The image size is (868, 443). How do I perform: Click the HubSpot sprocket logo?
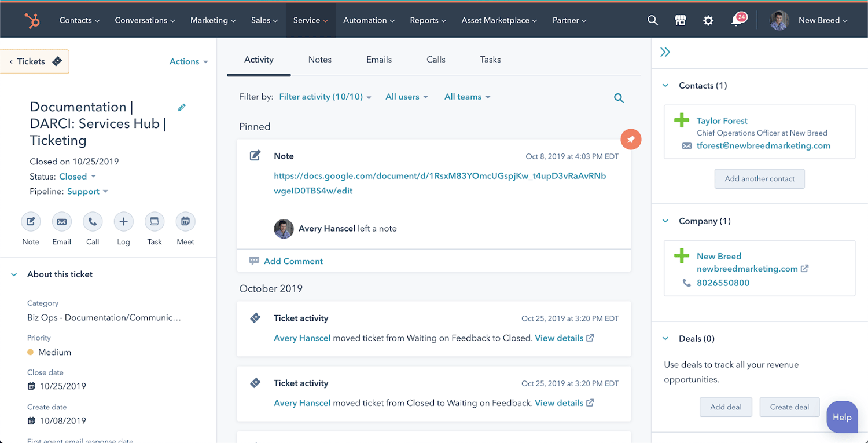click(32, 20)
